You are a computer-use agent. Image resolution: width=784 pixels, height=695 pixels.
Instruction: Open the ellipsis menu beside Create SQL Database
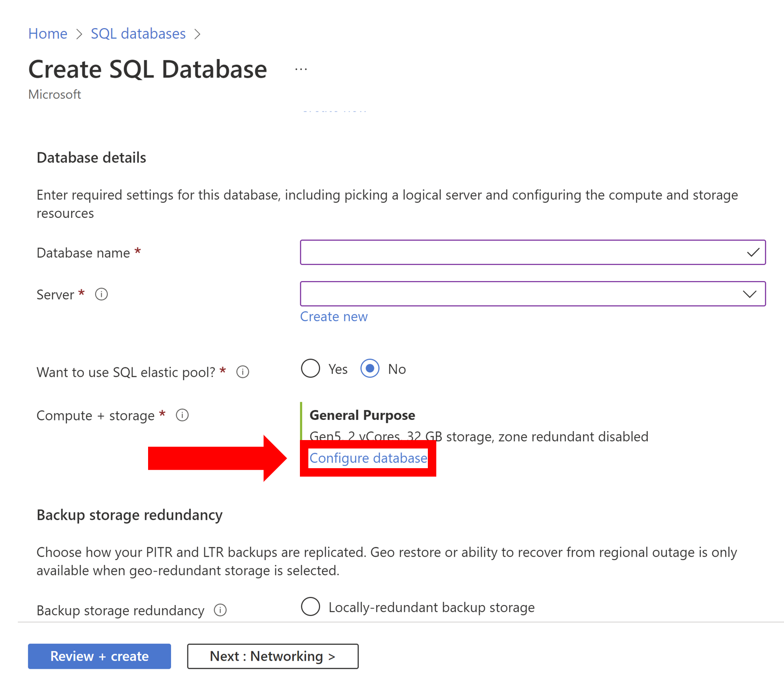click(x=300, y=68)
